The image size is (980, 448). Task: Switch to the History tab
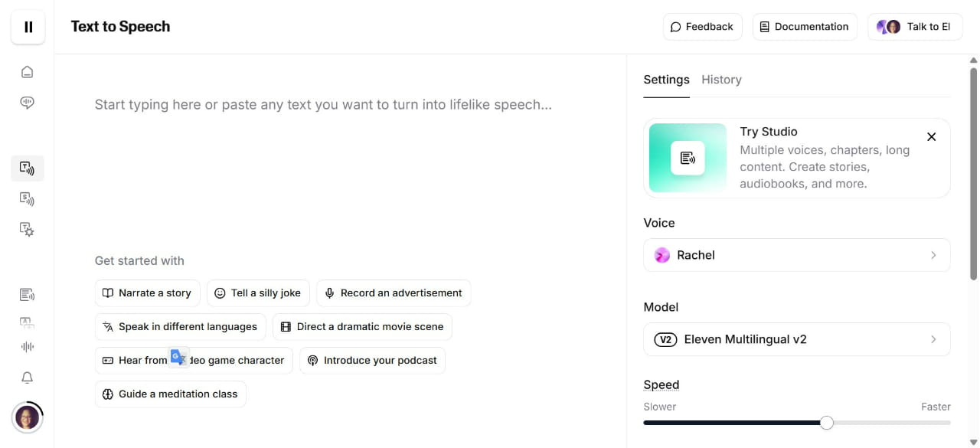tap(721, 80)
